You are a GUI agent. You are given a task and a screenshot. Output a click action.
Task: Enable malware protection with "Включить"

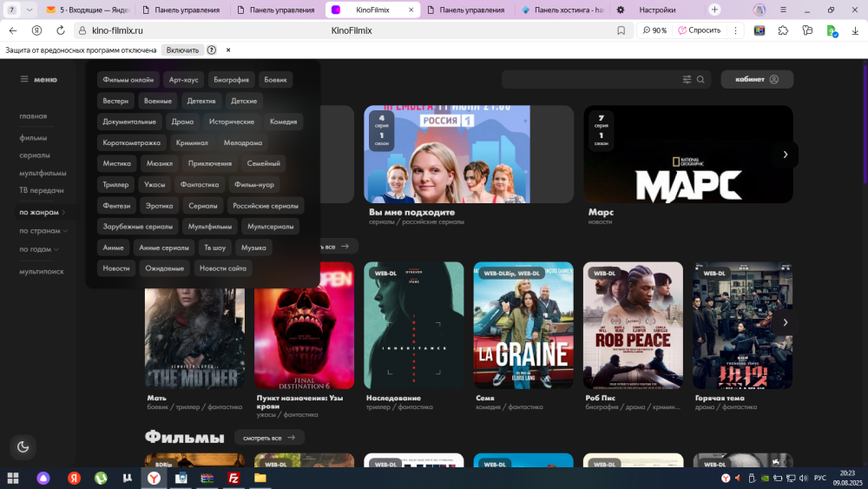[x=182, y=50]
